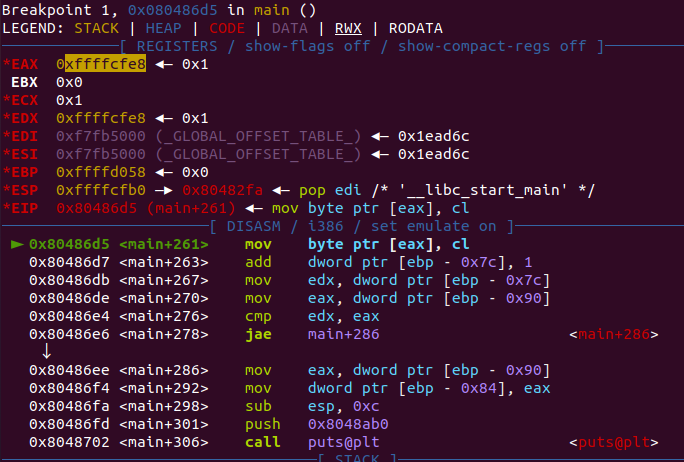The height and width of the screenshot is (462, 684).
Task: Click the STACK label in the legend
Action: [95, 28]
